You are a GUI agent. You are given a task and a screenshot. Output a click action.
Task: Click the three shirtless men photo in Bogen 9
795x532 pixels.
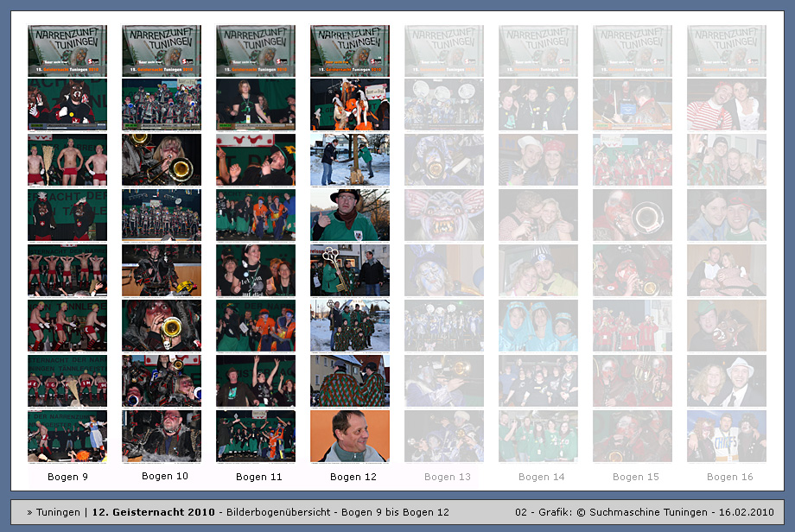[67, 160]
